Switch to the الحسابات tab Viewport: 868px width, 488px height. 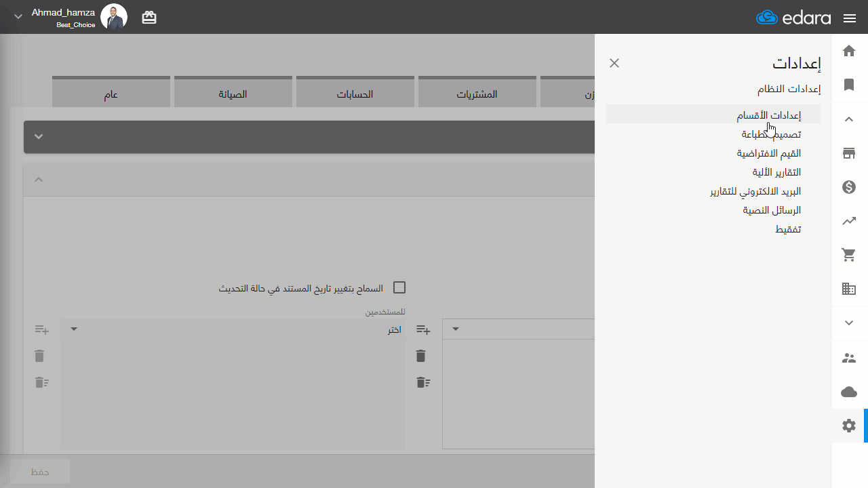click(x=355, y=92)
